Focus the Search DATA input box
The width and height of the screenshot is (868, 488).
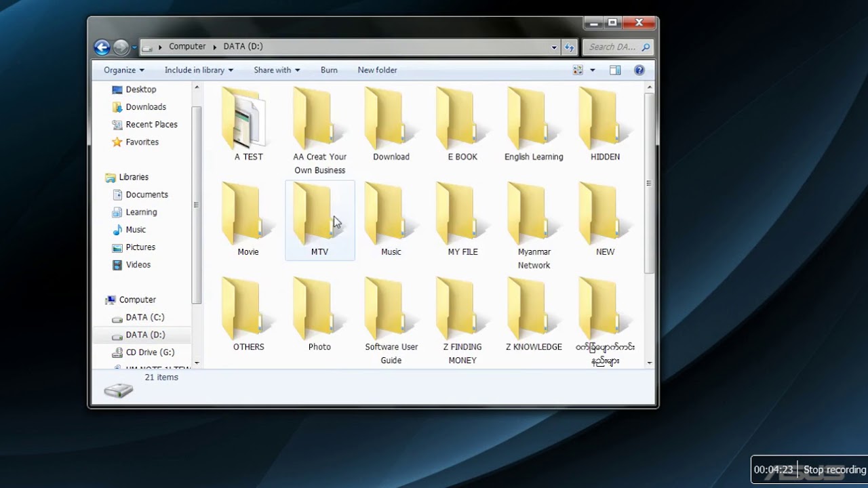coord(612,47)
